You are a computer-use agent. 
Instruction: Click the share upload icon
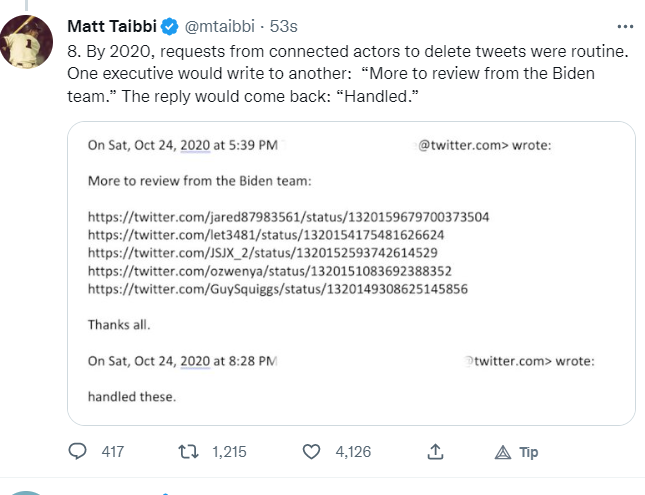435,452
